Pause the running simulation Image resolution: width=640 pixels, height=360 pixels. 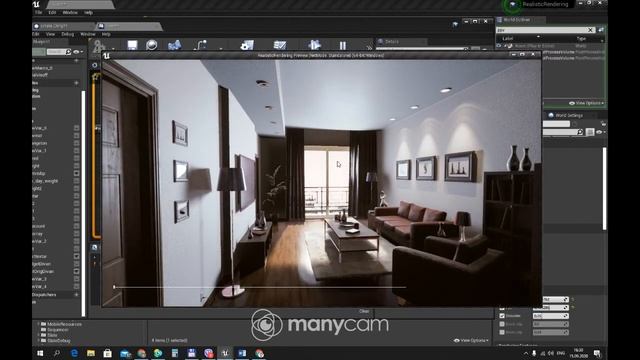click(343, 45)
